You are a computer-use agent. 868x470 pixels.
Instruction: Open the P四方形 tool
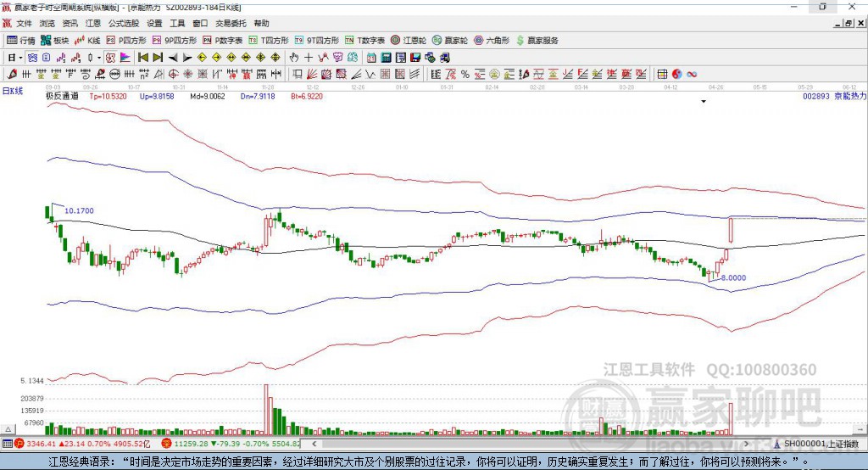[126, 41]
